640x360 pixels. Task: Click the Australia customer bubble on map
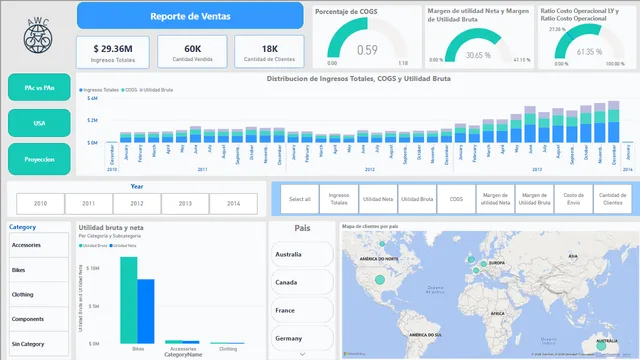601,346
